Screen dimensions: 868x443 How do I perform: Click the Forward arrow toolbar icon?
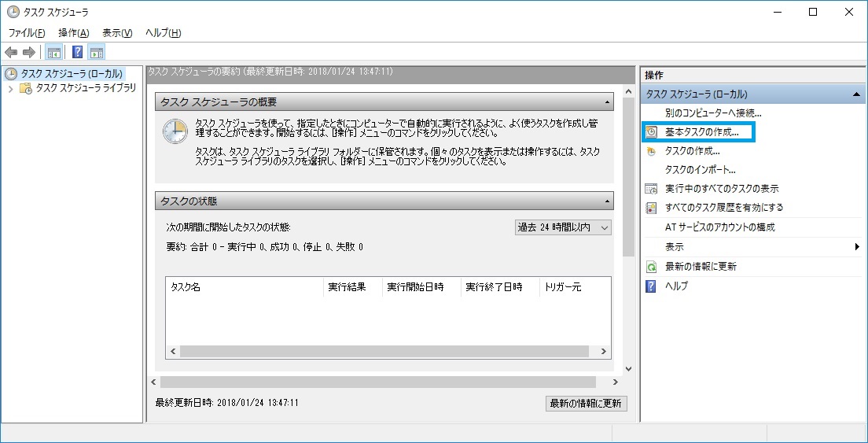(x=29, y=53)
